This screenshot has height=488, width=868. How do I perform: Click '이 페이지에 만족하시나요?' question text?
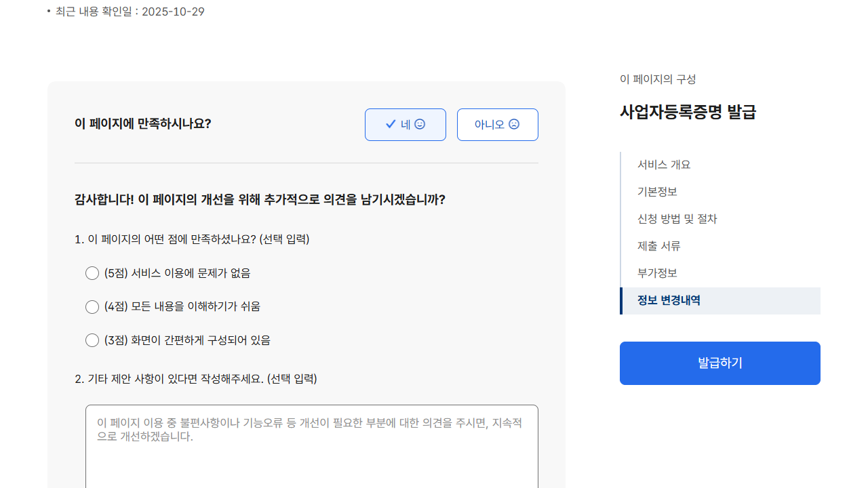point(143,124)
